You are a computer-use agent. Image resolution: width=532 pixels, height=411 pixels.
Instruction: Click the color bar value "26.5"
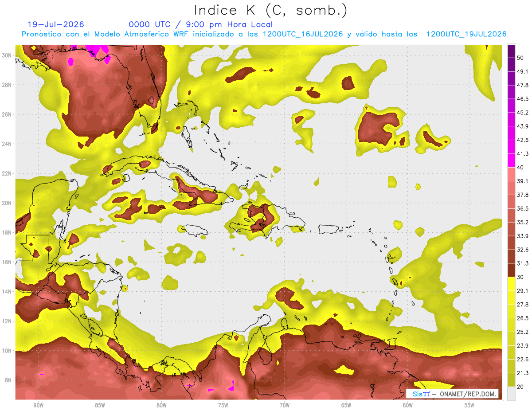point(523,318)
